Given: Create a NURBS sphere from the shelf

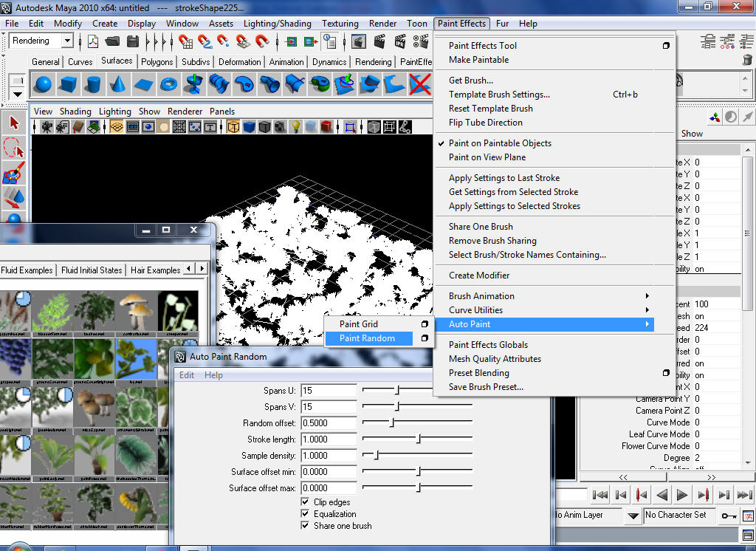Looking at the screenshot, I should click(x=44, y=84).
